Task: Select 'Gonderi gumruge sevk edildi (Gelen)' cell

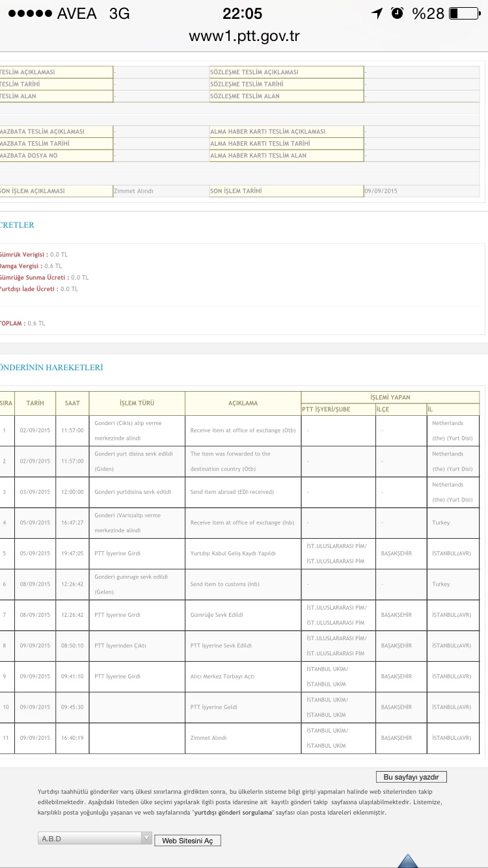Action: (137, 584)
